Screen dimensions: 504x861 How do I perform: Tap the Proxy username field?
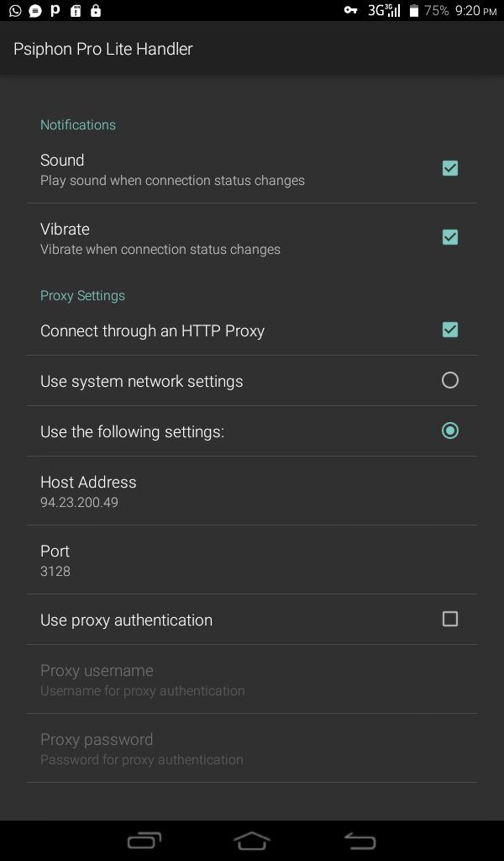(252, 679)
